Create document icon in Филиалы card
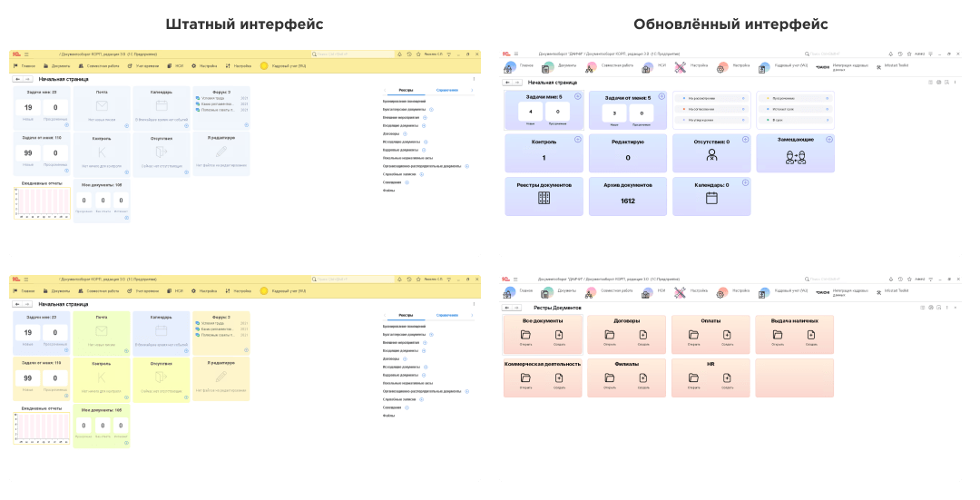The image size is (980, 500). (643, 378)
